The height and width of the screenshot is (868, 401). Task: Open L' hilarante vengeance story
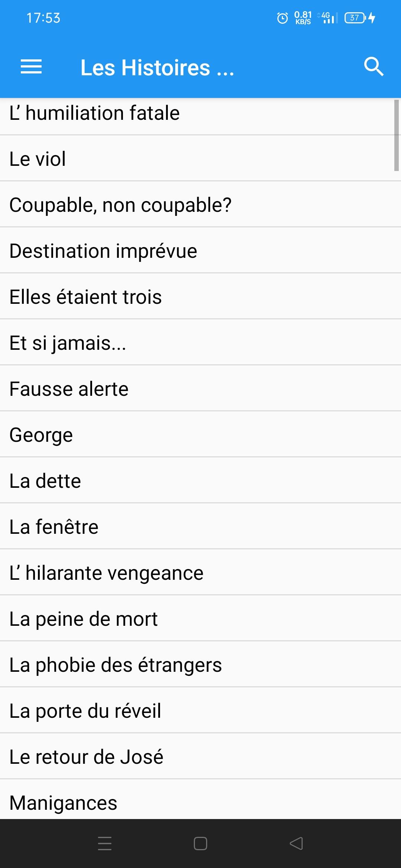[x=200, y=572]
